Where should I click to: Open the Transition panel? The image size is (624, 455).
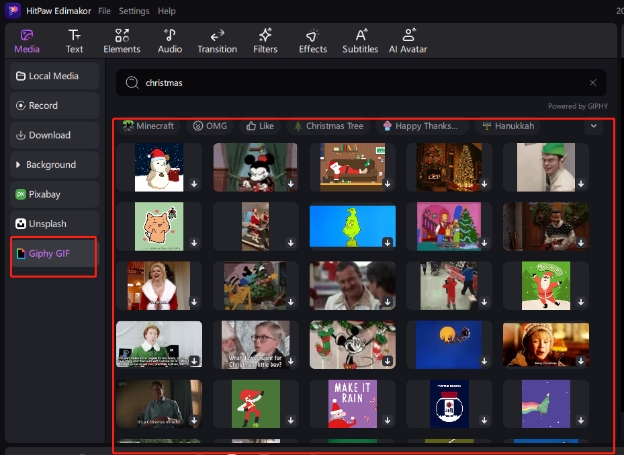(x=217, y=40)
